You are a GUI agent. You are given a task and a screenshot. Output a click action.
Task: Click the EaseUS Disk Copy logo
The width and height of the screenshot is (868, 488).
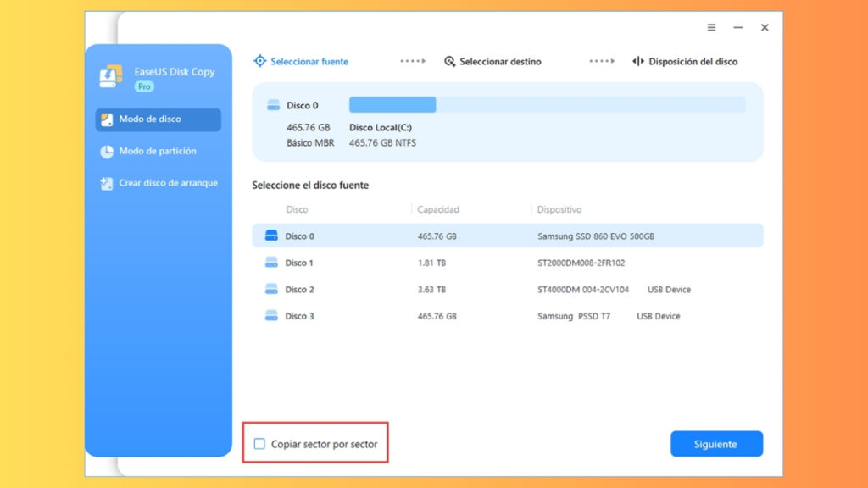point(109,74)
